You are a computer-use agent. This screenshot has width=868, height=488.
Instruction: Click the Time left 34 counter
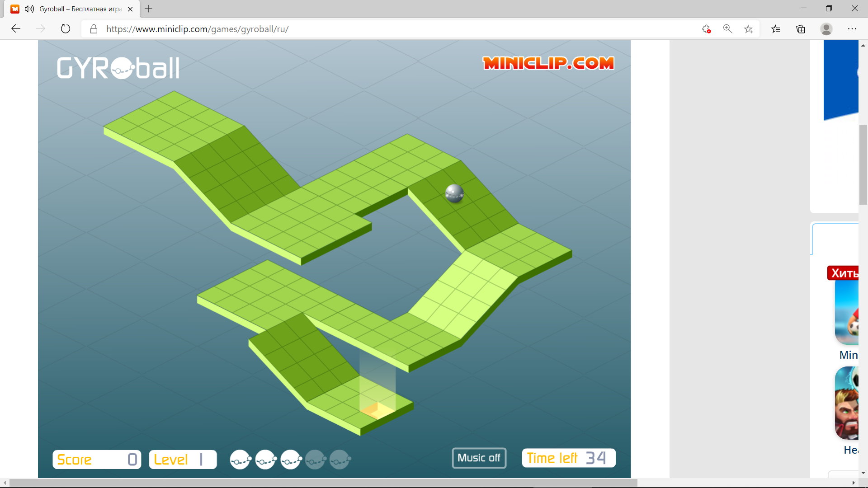pos(569,458)
